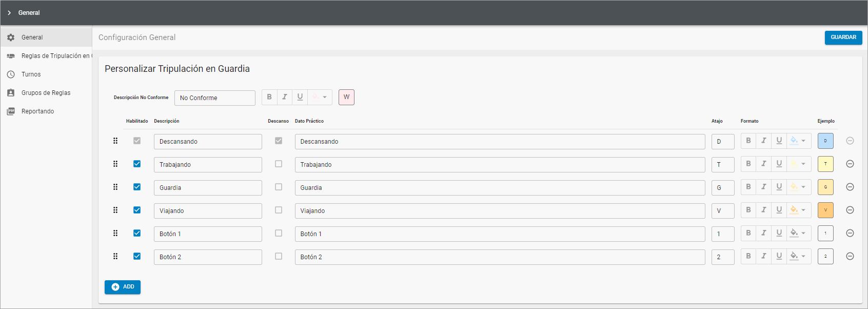Viewport: 868px width, 309px height.
Task: Open fill color dropdown for Descansando row
Action: point(799,141)
